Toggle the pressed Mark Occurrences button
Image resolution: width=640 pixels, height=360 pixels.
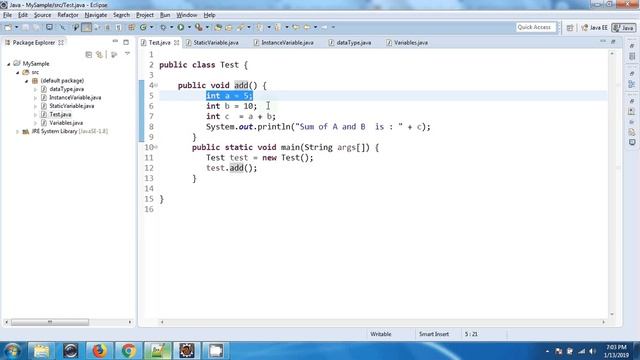pyautogui.click(x=87, y=27)
